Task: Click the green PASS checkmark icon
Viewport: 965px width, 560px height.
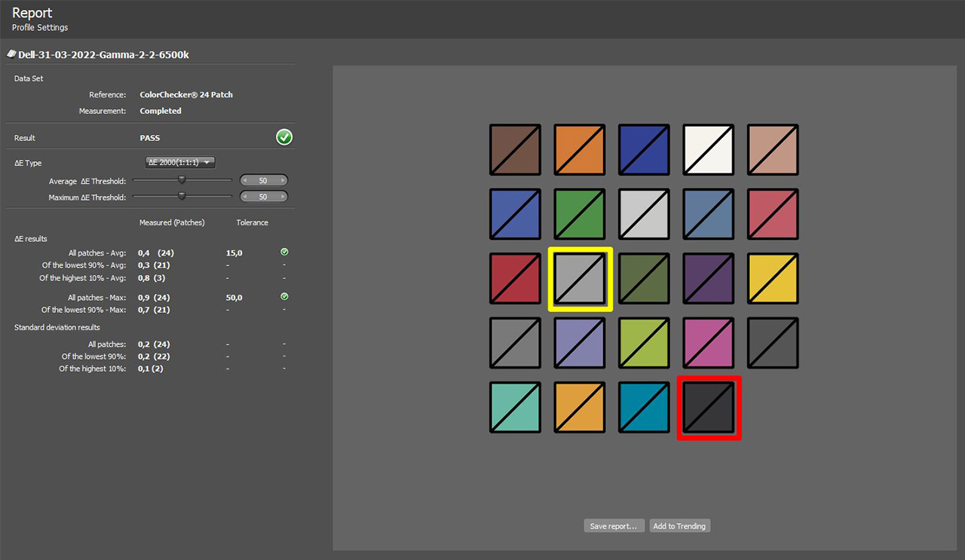Action: click(284, 137)
